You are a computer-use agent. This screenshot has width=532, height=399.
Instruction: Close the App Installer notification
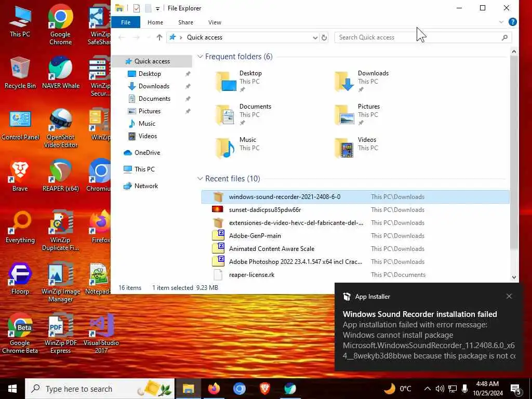[x=509, y=296]
